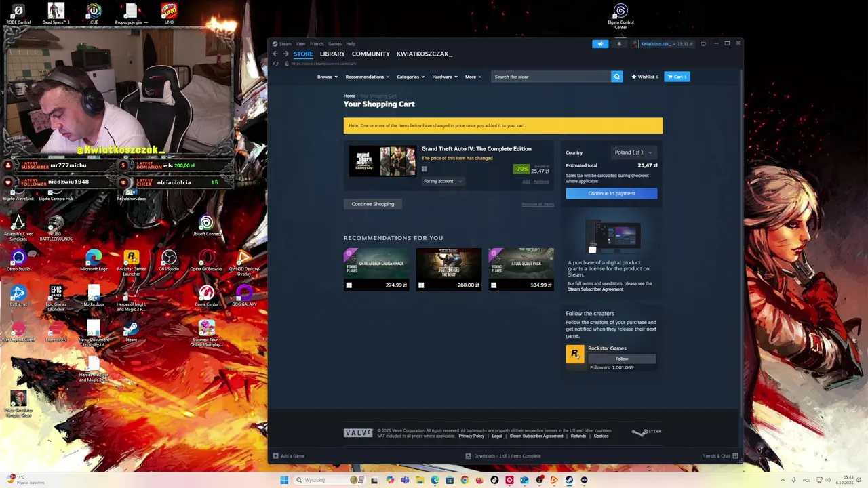The width and height of the screenshot is (868, 488).
Task: Switch to the LIBRARY tab
Action: click(x=332, y=54)
